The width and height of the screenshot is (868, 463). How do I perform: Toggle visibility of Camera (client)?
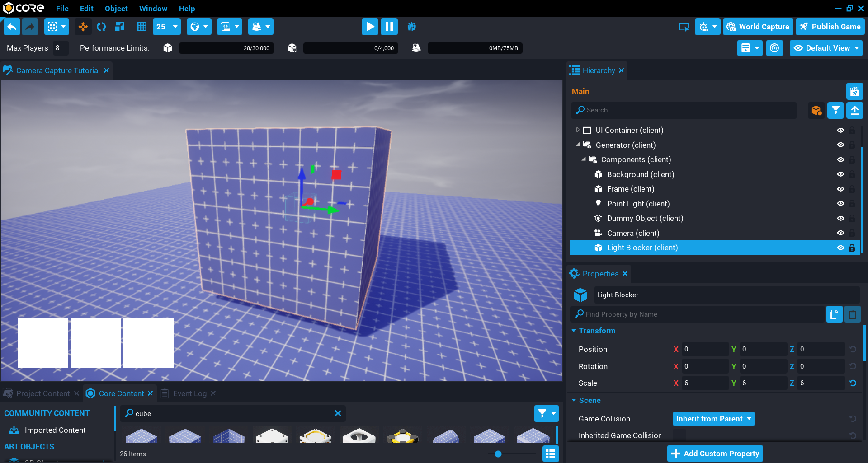pos(840,233)
